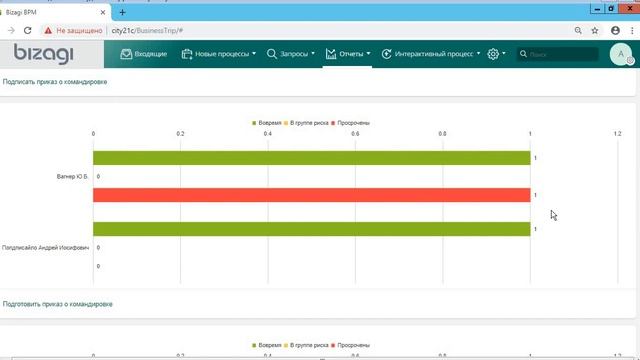Switch to the Bizagi BPM browser tab
Image resolution: width=640 pixels, height=360 pixels.
(53, 12)
